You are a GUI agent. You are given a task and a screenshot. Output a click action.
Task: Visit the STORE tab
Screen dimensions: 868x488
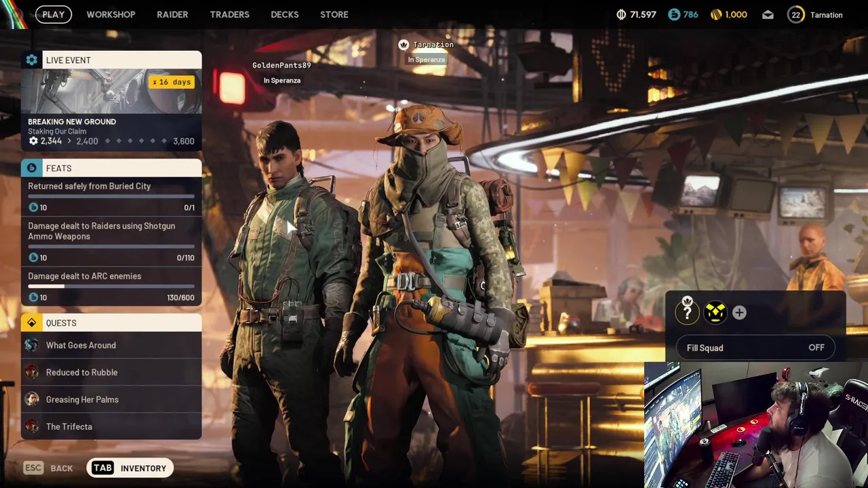point(334,14)
